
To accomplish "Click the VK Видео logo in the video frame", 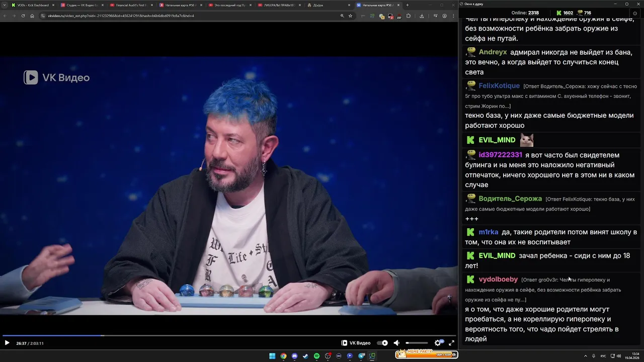I will (x=56, y=77).
